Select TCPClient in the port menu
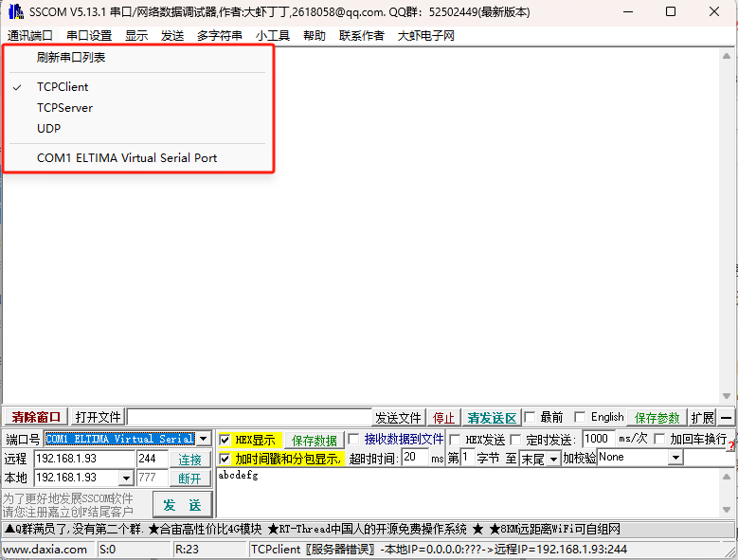This screenshot has width=738, height=560. tap(63, 87)
